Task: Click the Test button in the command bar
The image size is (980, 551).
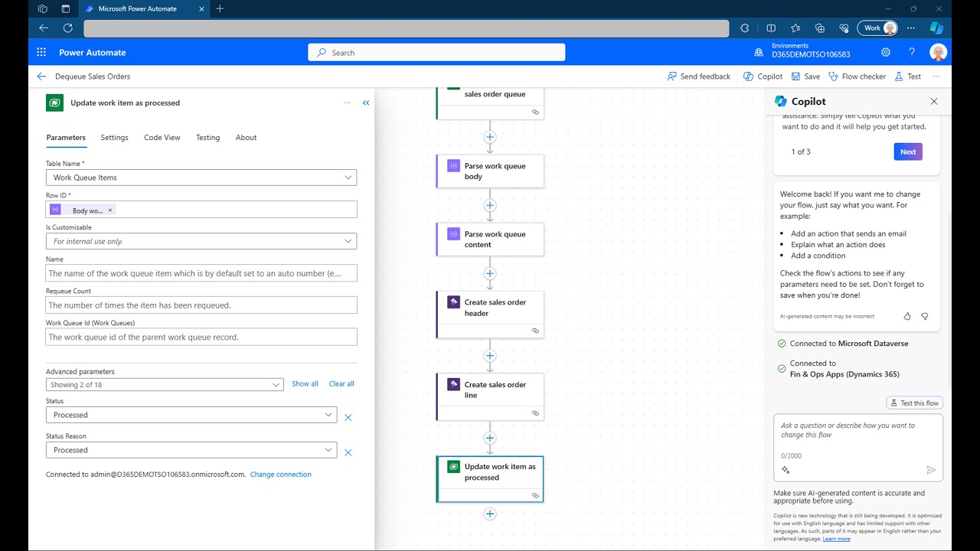Action: 907,77
